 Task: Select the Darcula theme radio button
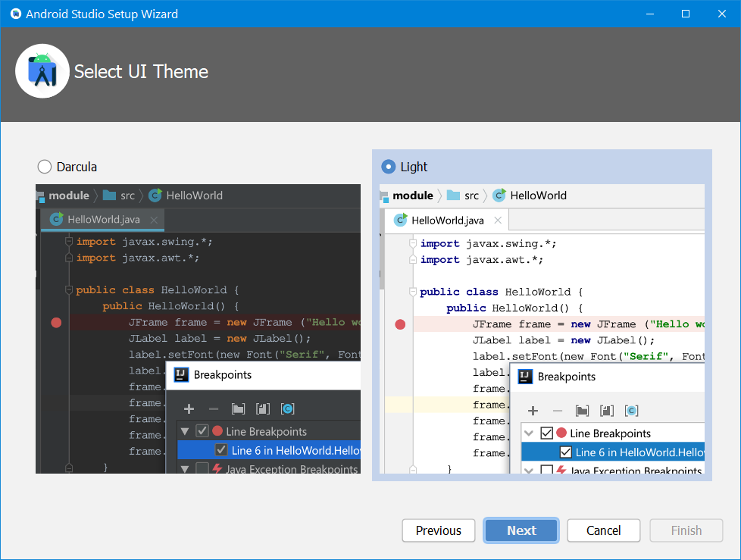point(44,166)
